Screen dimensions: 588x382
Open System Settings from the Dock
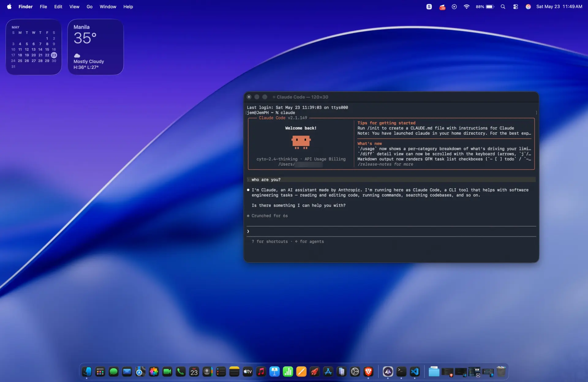click(355, 372)
